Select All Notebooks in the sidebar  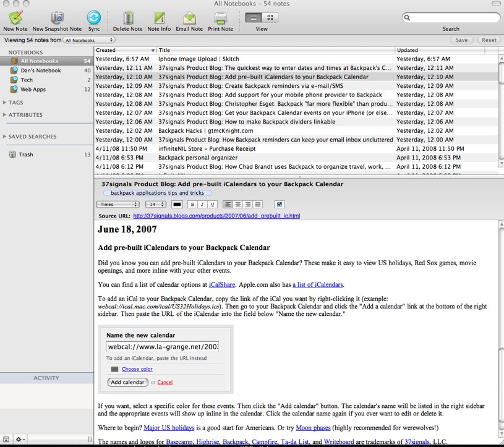coord(46,61)
